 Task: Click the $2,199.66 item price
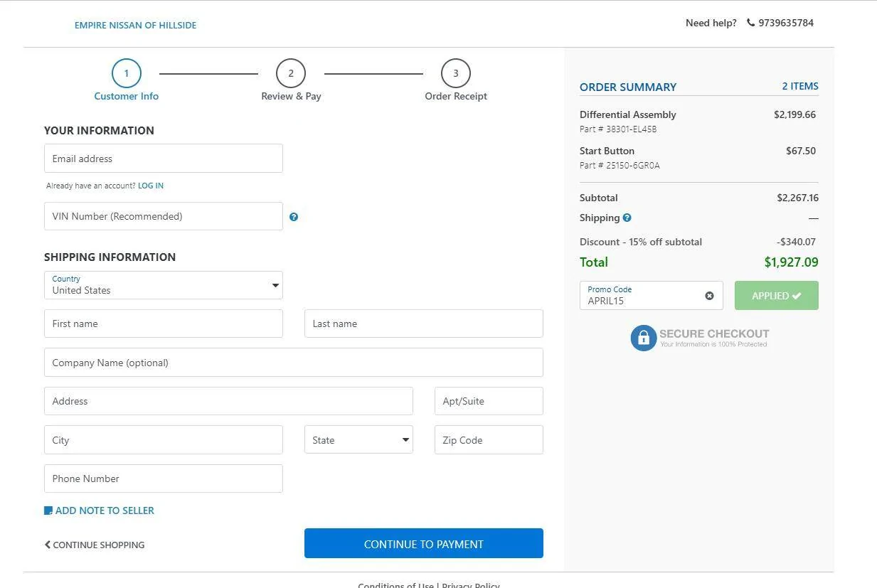[794, 114]
